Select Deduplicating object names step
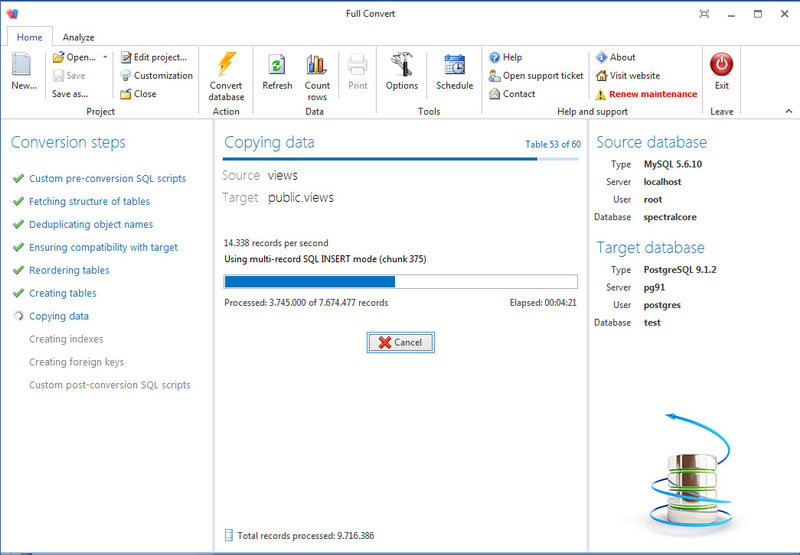This screenshot has height=555, width=800. [91, 224]
